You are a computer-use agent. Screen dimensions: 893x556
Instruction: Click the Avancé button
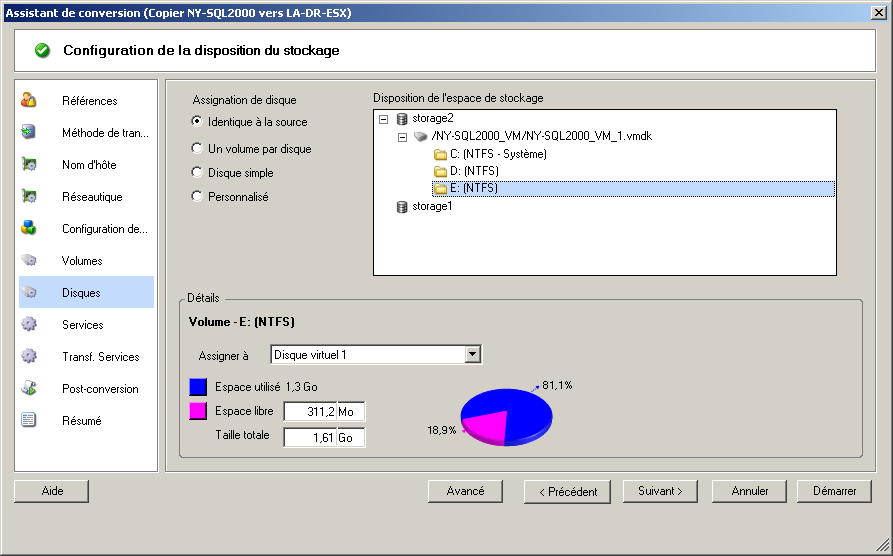[x=465, y=491]
